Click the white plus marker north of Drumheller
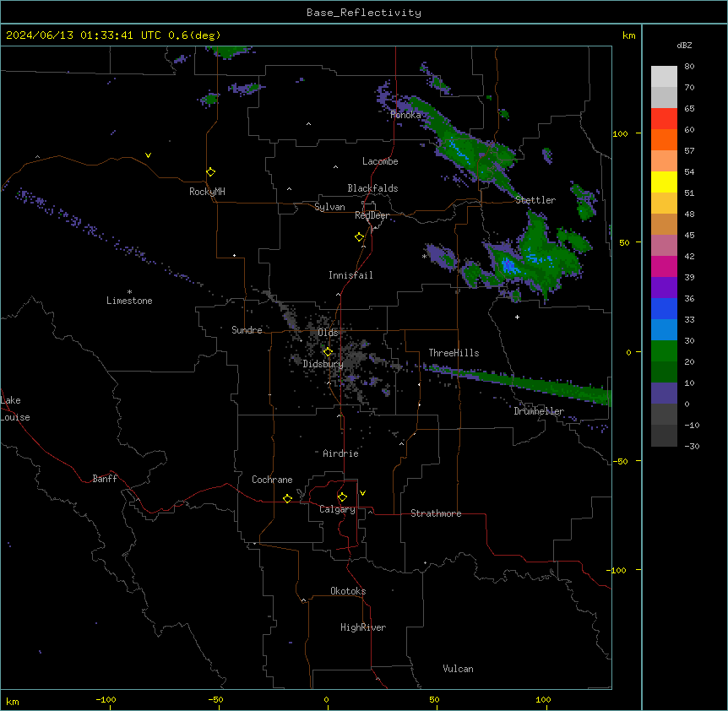Image resolution: width=728 pixels, height=711 pixels. pos(517,317)
